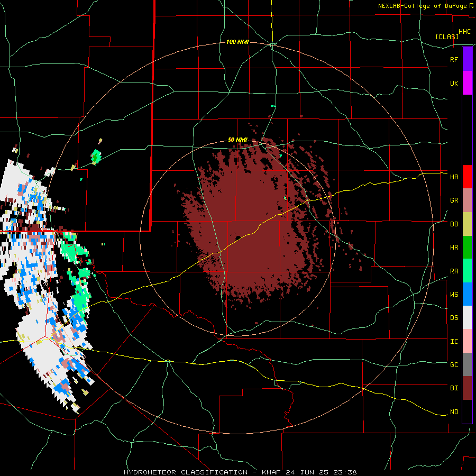476x476 pixels.
Task: Click the BD yellow-olive legend swatch
Action: [x=467, y=224]
